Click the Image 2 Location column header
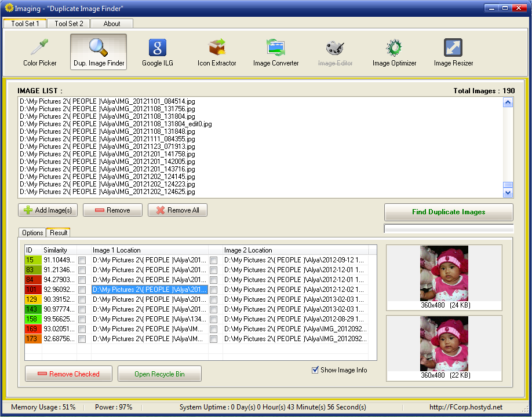Viewport: 532px width, 417px height. point(295,250)
